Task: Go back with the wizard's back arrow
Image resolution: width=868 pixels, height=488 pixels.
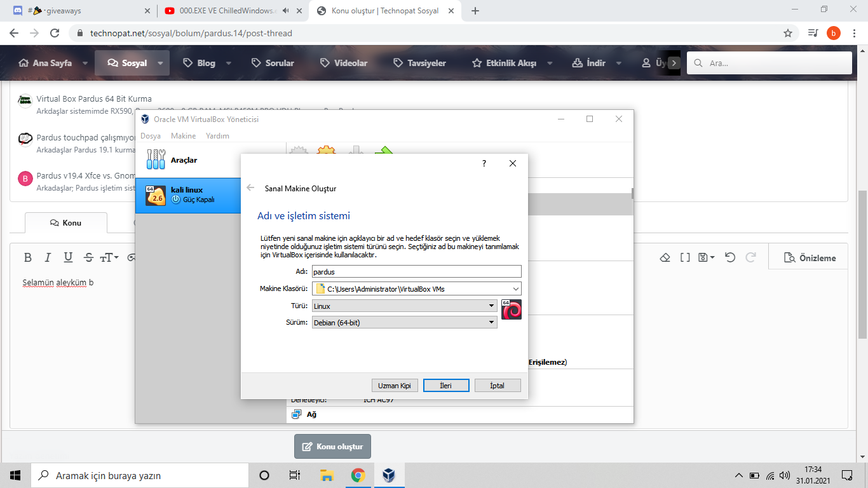Action: (250, 188)
